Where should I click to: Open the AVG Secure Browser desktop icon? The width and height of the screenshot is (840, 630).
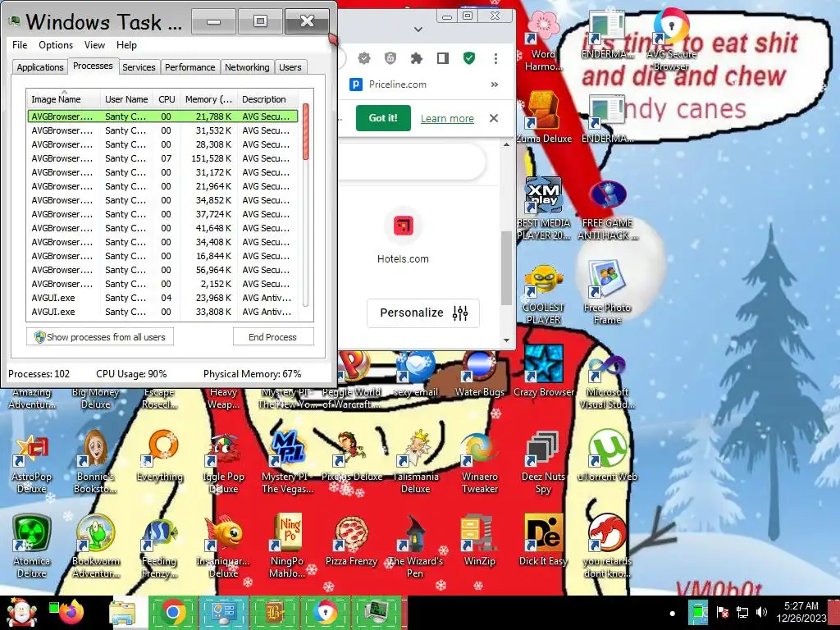point(671,38)
